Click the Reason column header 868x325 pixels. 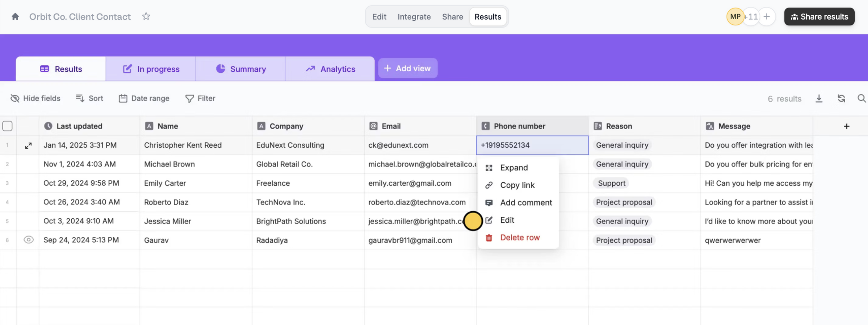(x=645, y=126)
